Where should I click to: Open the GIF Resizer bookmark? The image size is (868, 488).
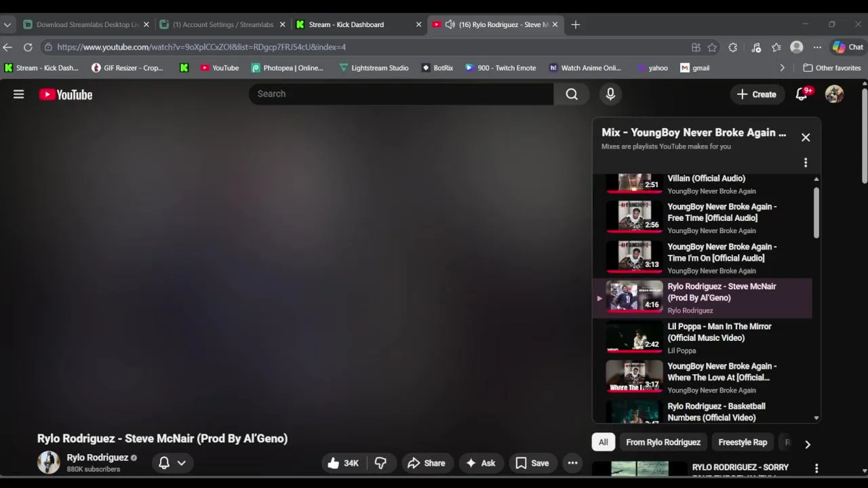coord(127,68)
